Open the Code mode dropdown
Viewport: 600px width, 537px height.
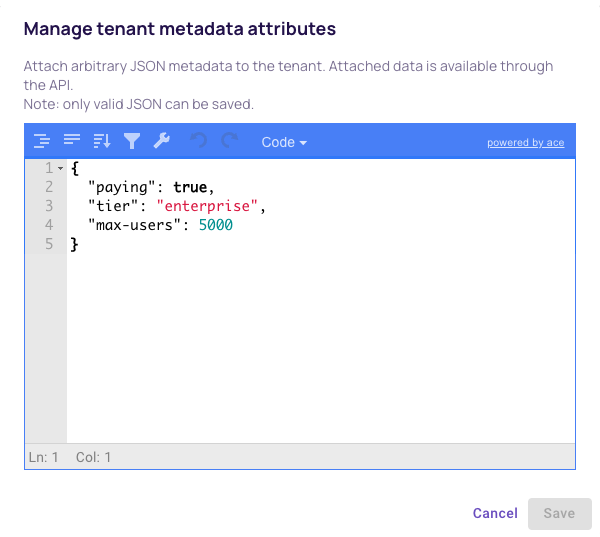coord(284,142)
